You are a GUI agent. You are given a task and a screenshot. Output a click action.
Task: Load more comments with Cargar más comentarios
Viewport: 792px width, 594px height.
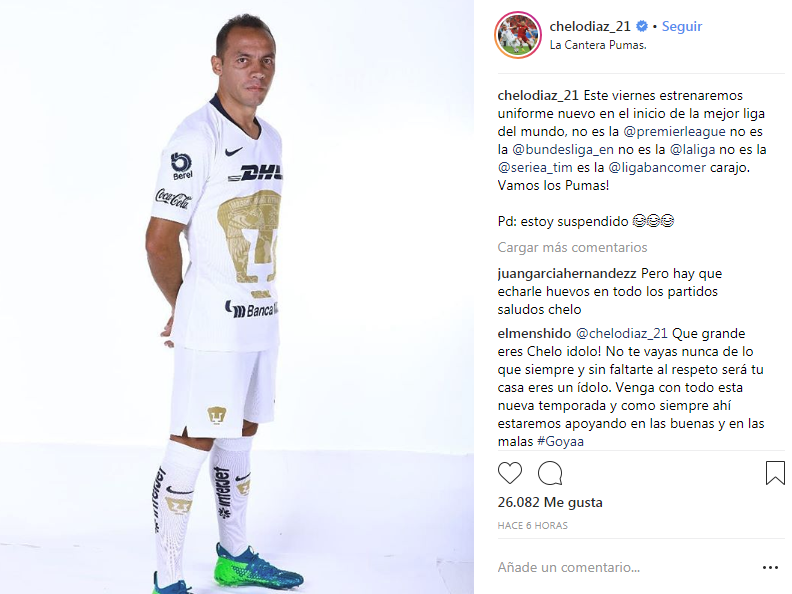pos(572,248)
